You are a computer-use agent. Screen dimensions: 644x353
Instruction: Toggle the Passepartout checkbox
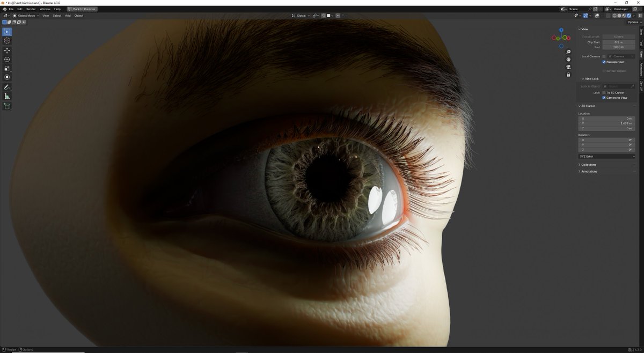coord(604,62)
